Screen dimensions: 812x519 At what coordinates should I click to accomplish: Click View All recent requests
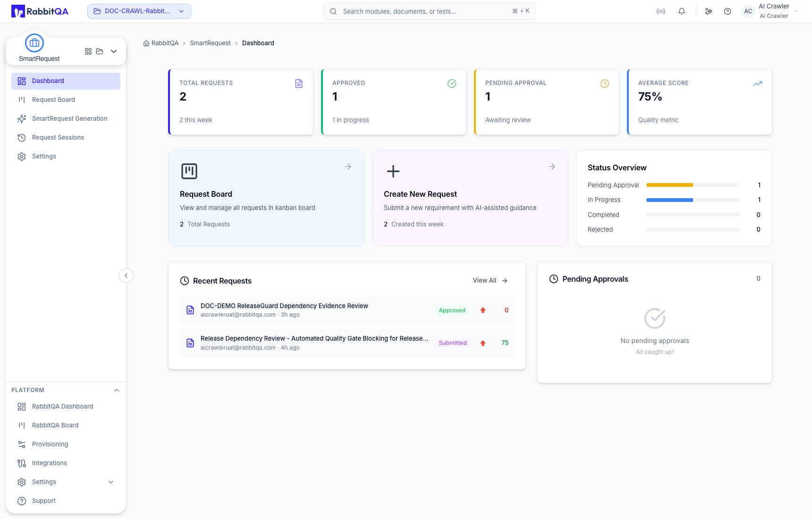click(x=490, y=281)
